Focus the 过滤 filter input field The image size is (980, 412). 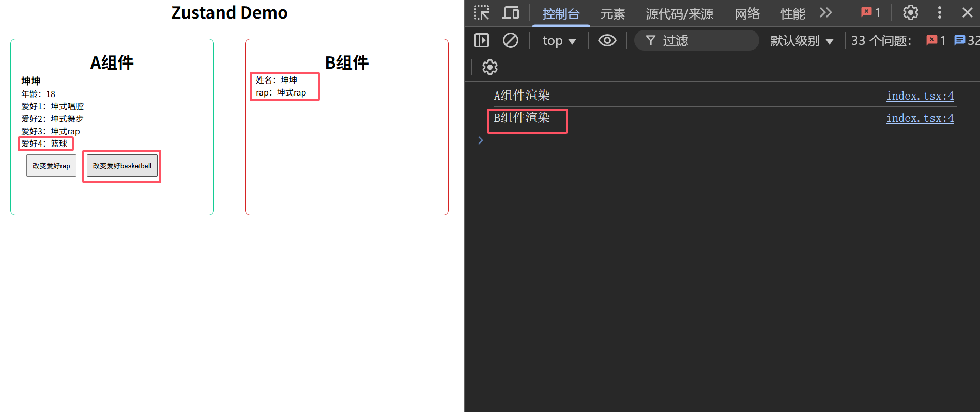(x=696, y=40)
